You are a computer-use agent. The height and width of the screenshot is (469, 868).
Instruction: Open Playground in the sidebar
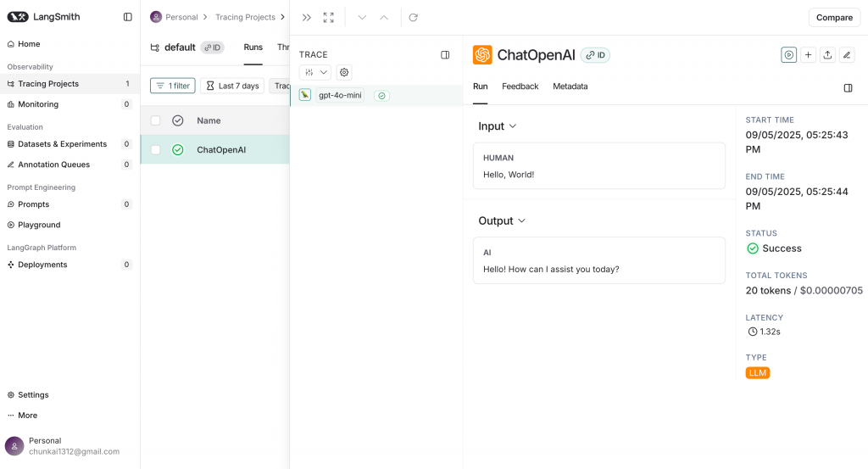70,225
